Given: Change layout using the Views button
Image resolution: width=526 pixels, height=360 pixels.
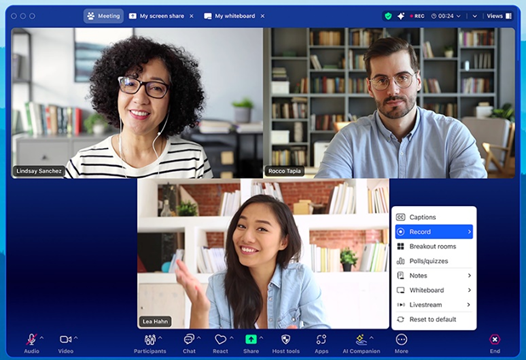Looking at the screenshot, I should 499,16.
